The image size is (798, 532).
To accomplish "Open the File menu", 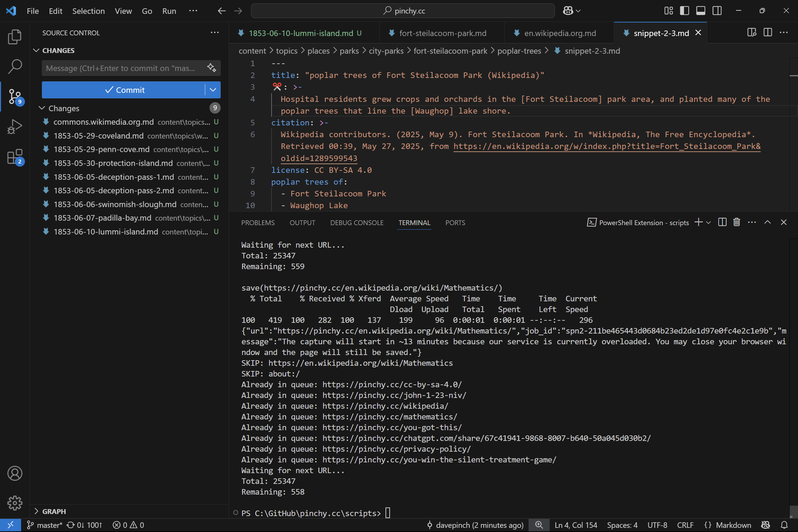I will pyautogui.click(x=33, y=11).
